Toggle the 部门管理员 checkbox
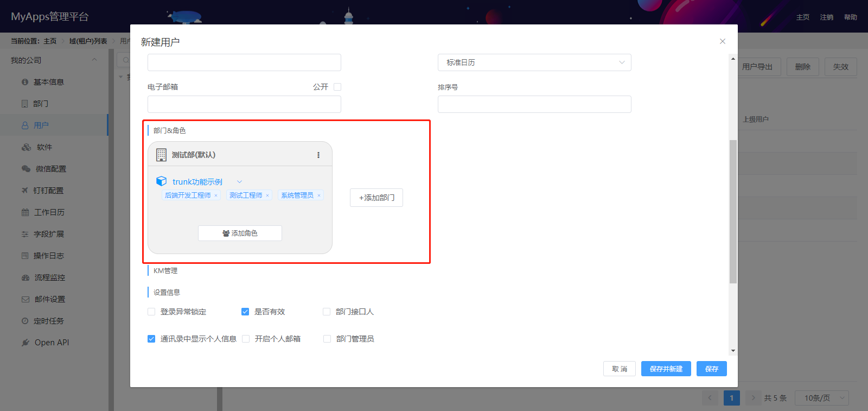Image resolution: width=868 pixels, height=411 pixels. (x=327, y=339)
